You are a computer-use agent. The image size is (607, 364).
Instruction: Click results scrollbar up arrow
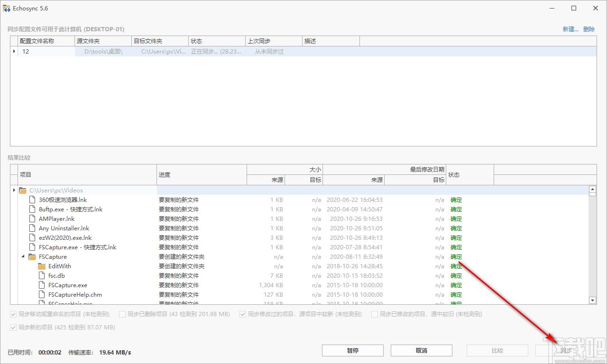[x=592, y=189]
